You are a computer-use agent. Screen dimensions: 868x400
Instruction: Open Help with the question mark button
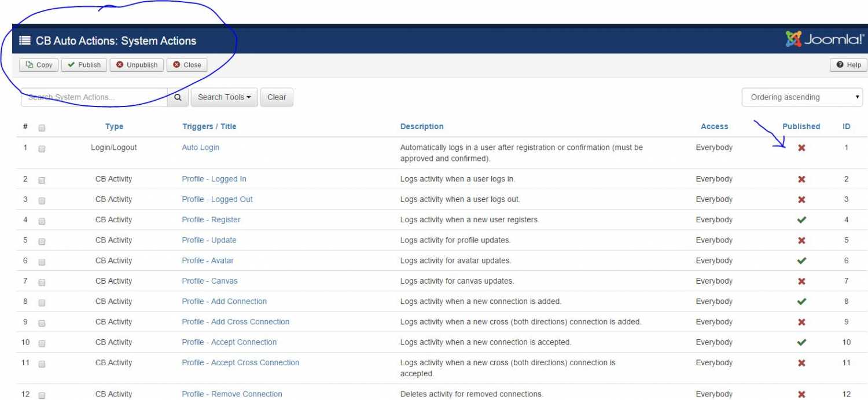849,65
